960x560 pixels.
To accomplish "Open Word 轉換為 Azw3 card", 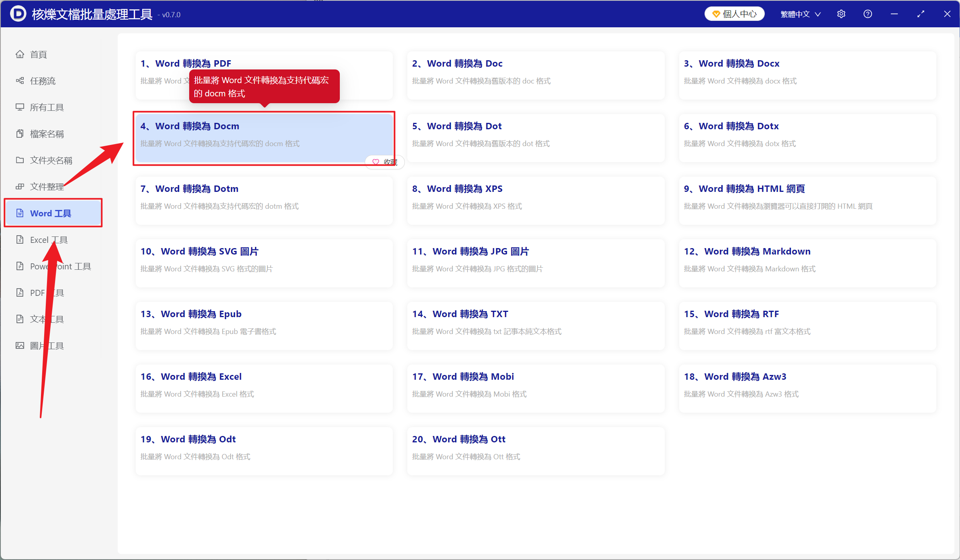I will (807, 388).
